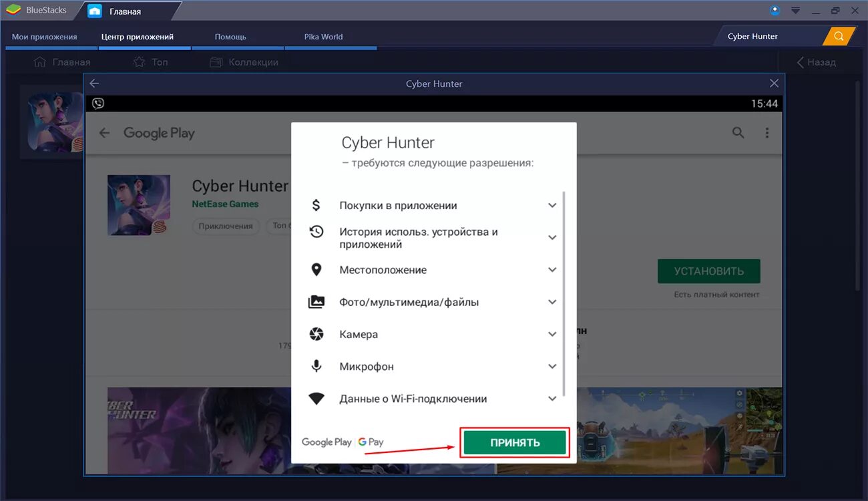
Task: Click Cyber Hunter thumbnail in left sidebar
Action: click(x=55, y=122)
